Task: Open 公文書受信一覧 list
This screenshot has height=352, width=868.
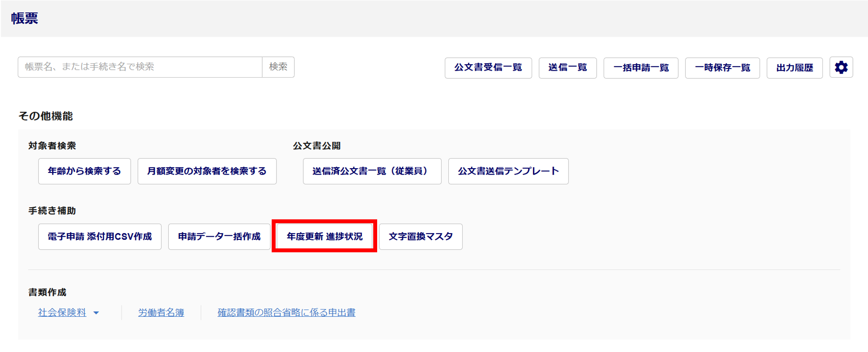Action: point(488,68)
